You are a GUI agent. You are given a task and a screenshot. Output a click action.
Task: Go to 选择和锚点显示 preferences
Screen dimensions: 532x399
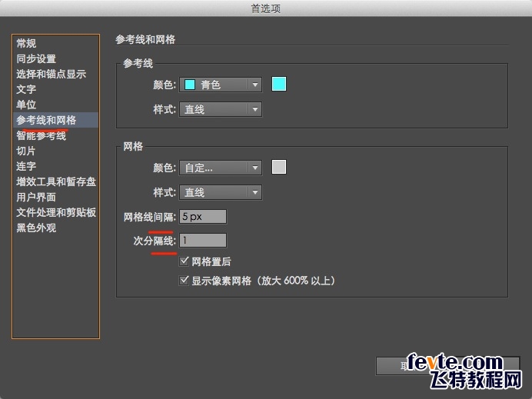point(51,75)
